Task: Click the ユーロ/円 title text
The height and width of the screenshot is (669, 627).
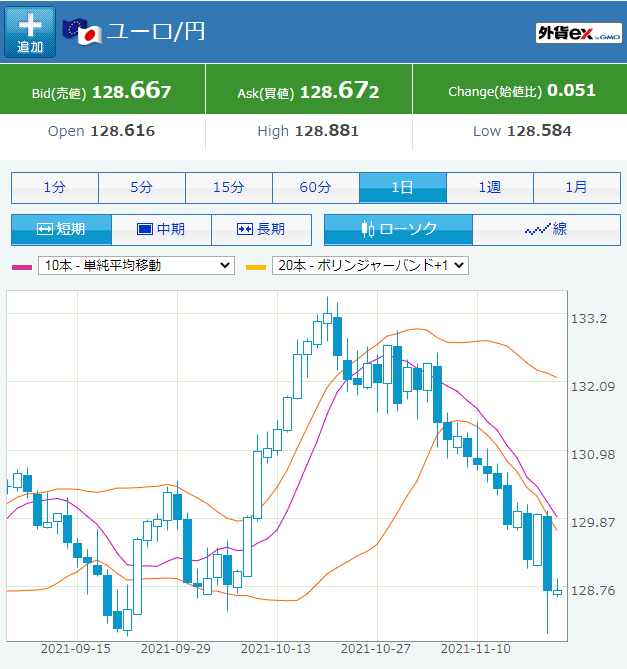Action: click(156, 32)
